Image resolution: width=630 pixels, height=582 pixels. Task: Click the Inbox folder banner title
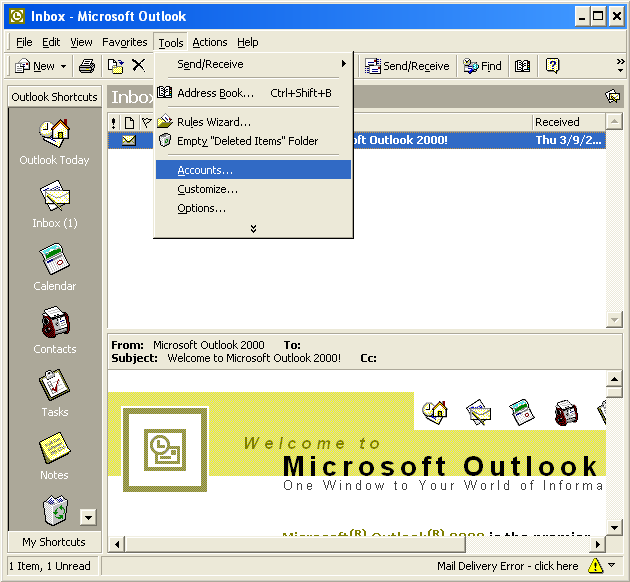[x=132, y=97]
